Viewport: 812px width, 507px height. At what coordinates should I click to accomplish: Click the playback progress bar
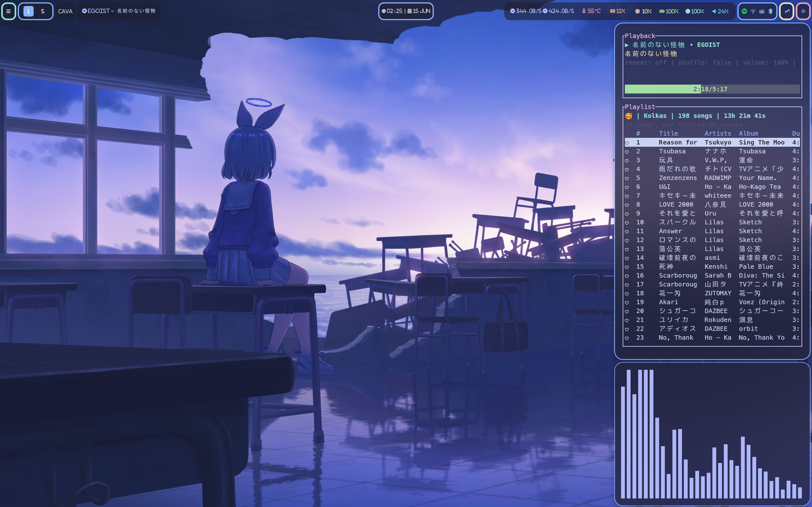(712, 89)
